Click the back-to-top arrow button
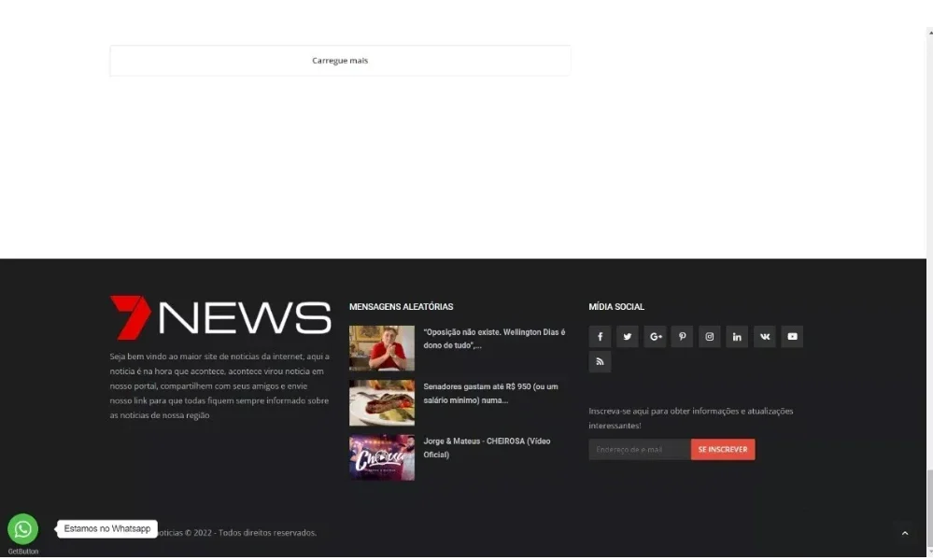The image size is (933, 560). pos(905,533)
